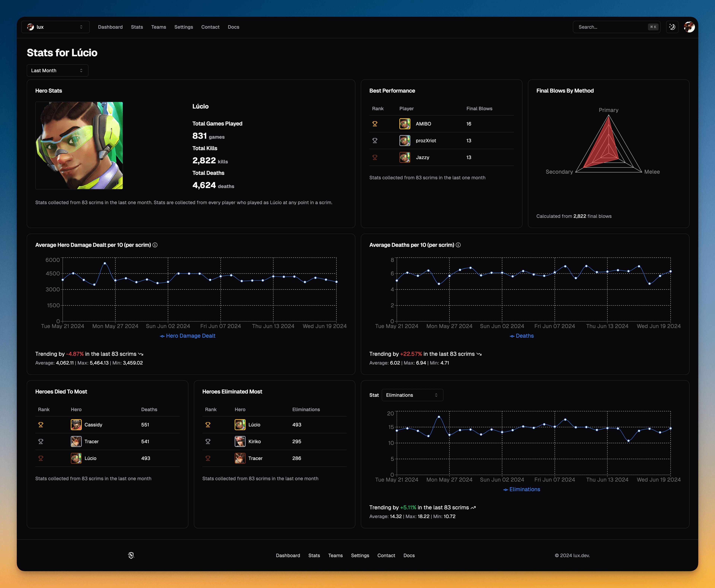715x588 pixels.
Task: Click the peak data point on damage chart
Action: [x=105, y=263]
